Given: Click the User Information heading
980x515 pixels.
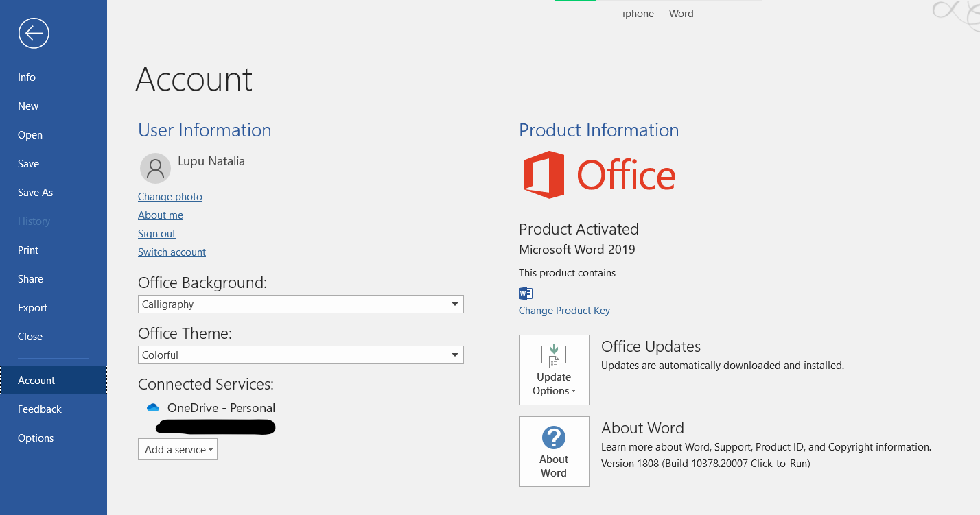Looking at the screenshot, I should click(x=205, y=130).
